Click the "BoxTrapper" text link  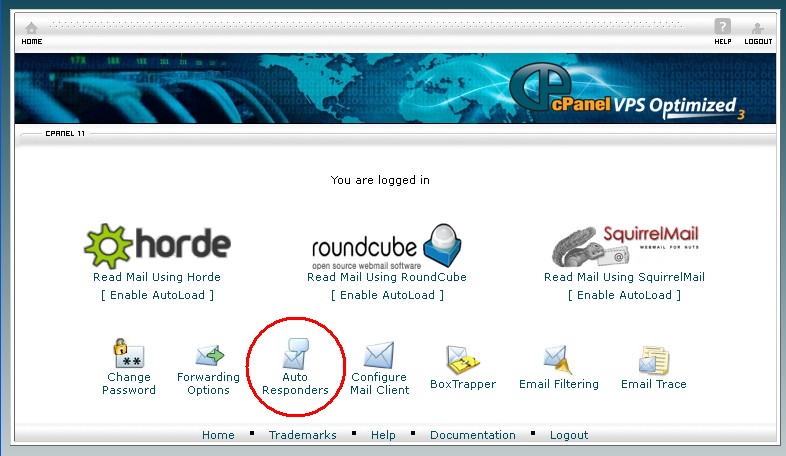coord(463,384)
